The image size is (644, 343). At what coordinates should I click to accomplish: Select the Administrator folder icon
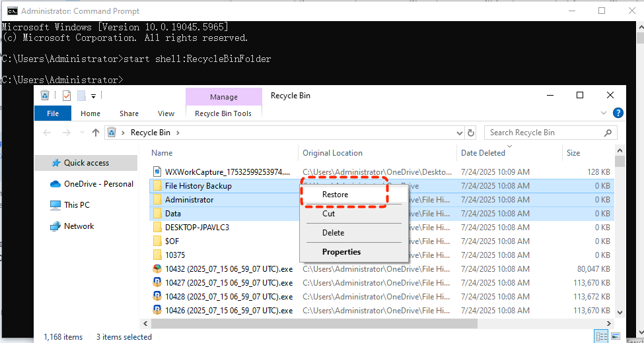click(157, 200)
